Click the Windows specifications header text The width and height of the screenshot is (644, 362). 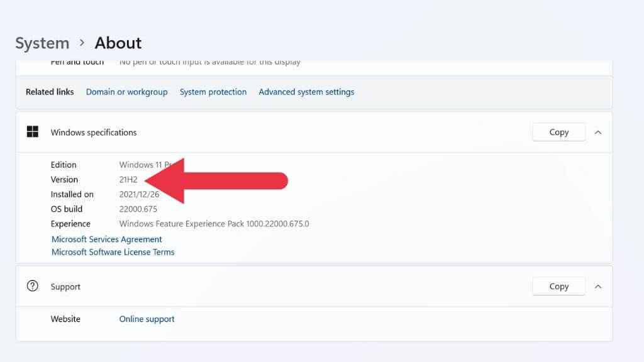click(94, 133)
